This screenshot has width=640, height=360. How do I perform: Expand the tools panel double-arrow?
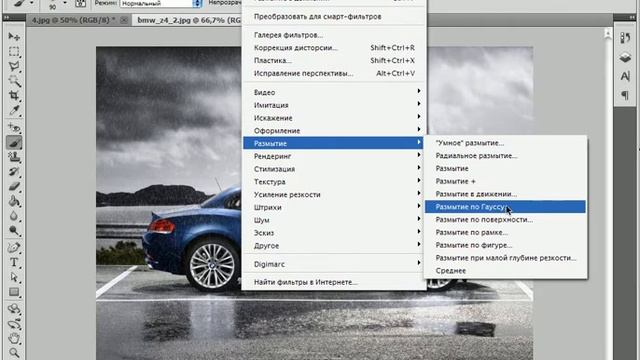coord(6,17)
